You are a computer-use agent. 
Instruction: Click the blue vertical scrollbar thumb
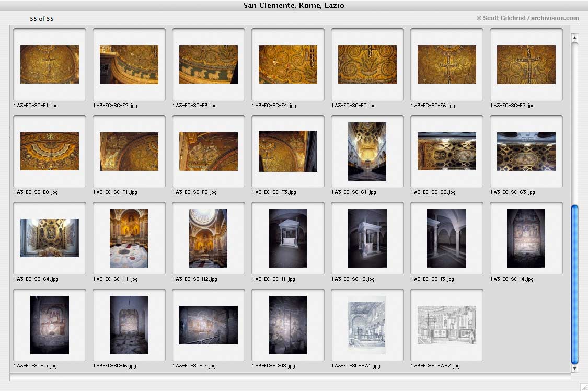point(574,284)
